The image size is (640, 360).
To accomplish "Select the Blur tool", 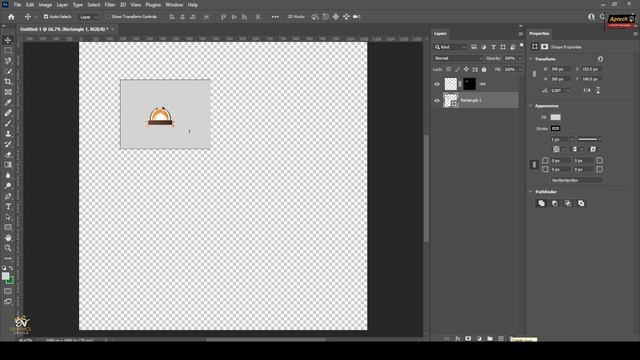I will pyautogui.click(x=8, y=176).
